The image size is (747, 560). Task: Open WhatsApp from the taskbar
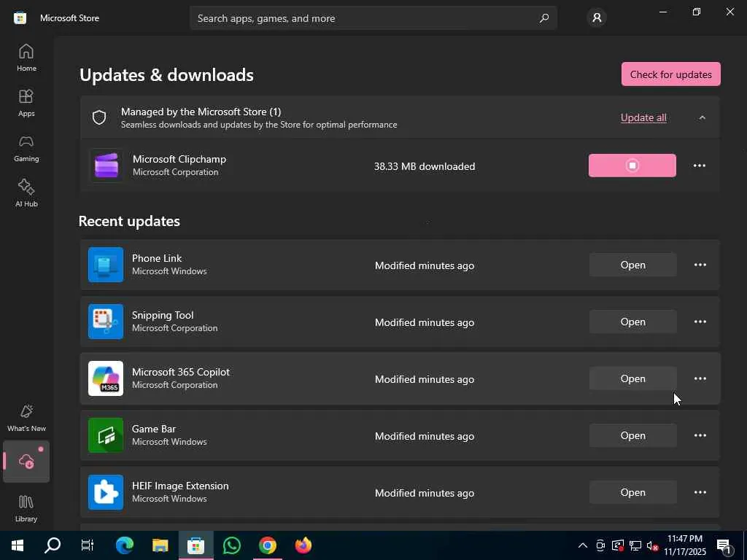pos(231,545)
